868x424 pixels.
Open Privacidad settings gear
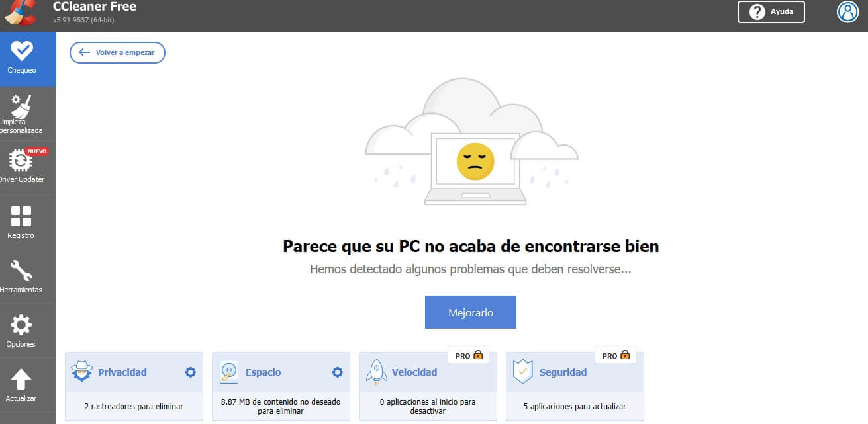[191, 372]
